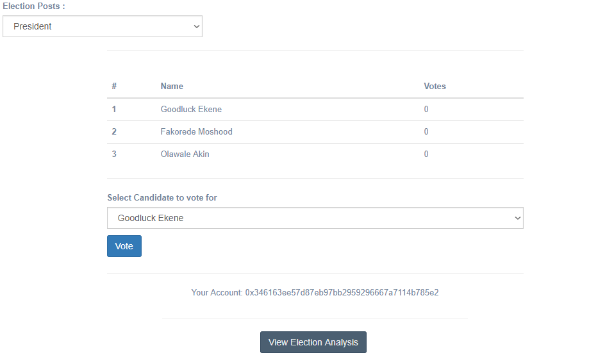
Task: Click the Votes column header
Action: (435, 86)
